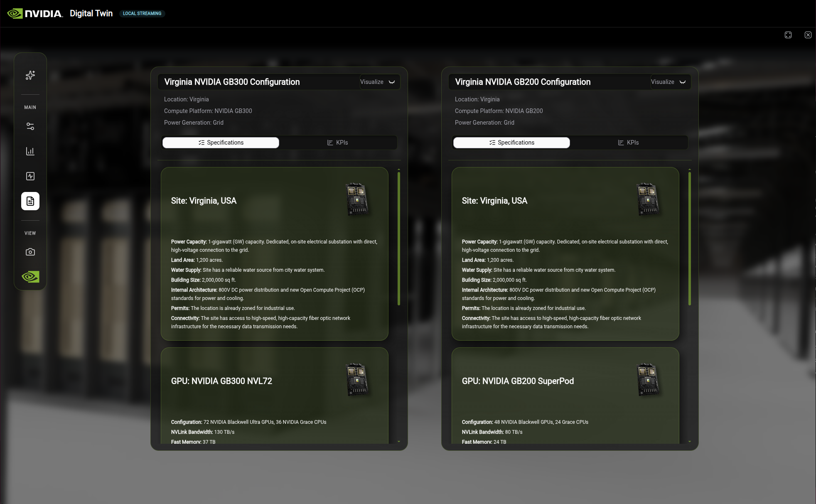Viewport: 816px width, 504px height.
Task: Close the comparison overlay panel
Action: [x=808, y=35]
